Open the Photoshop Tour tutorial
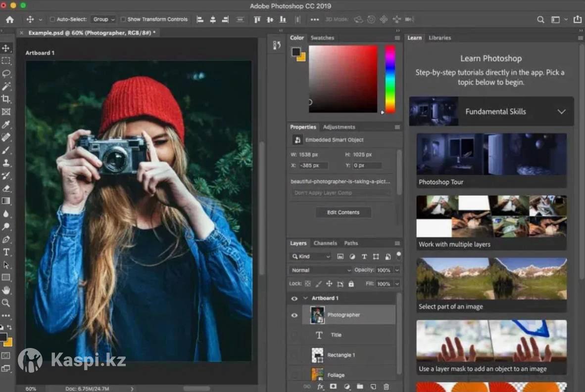This screenshot has height=392, width=585. pos(491,160)
